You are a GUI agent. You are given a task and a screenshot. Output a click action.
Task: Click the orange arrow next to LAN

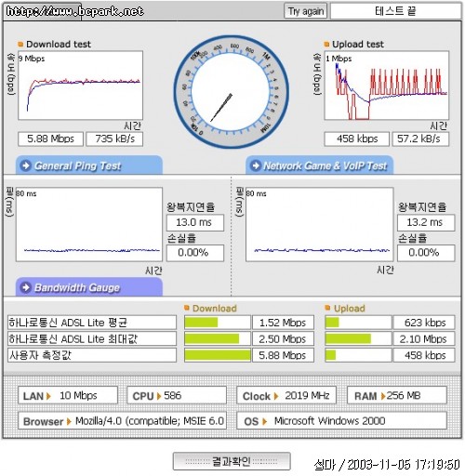[x=48, y=396]
